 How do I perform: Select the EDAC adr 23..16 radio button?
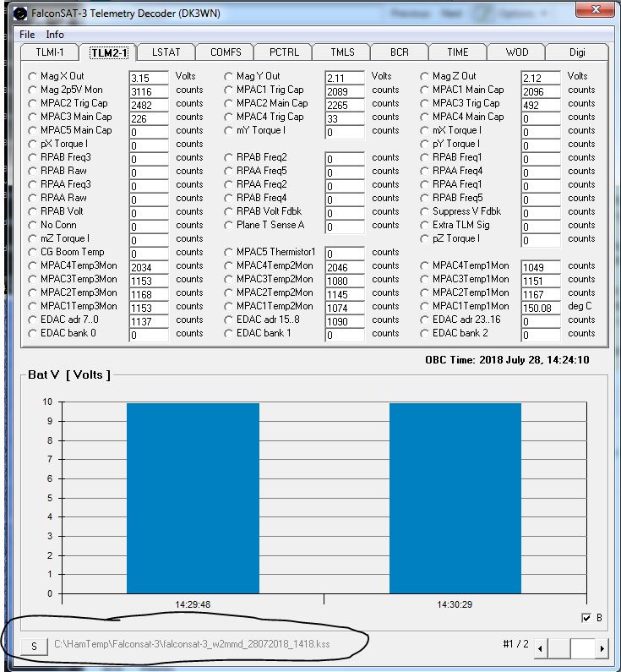click(x=424, y=320)
